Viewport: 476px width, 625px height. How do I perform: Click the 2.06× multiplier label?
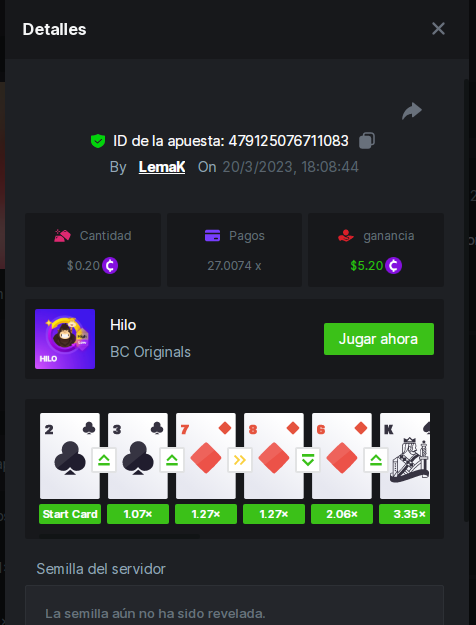tap(342, 514)
